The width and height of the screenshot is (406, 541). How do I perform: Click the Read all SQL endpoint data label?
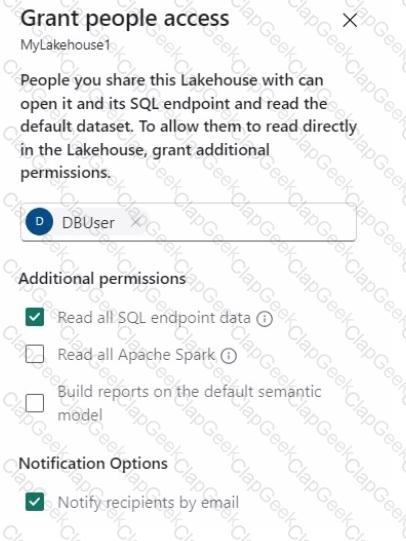[x=154, y=318]
